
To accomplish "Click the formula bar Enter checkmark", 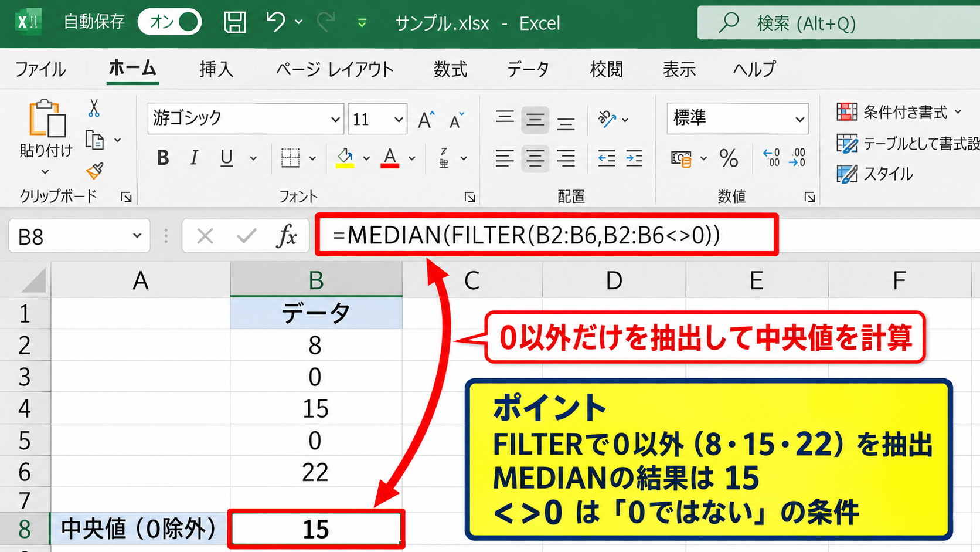I will tap(246, 236).
